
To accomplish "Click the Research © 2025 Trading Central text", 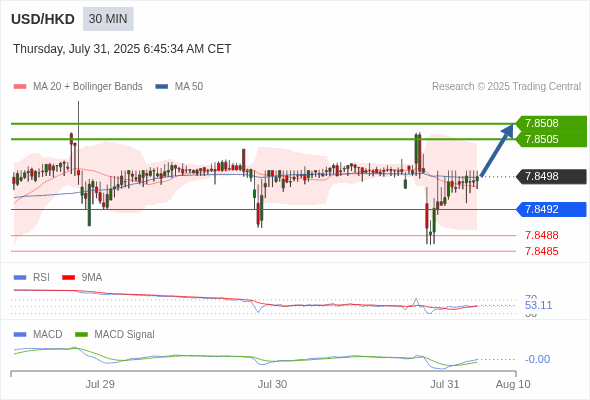I will 506,87.
